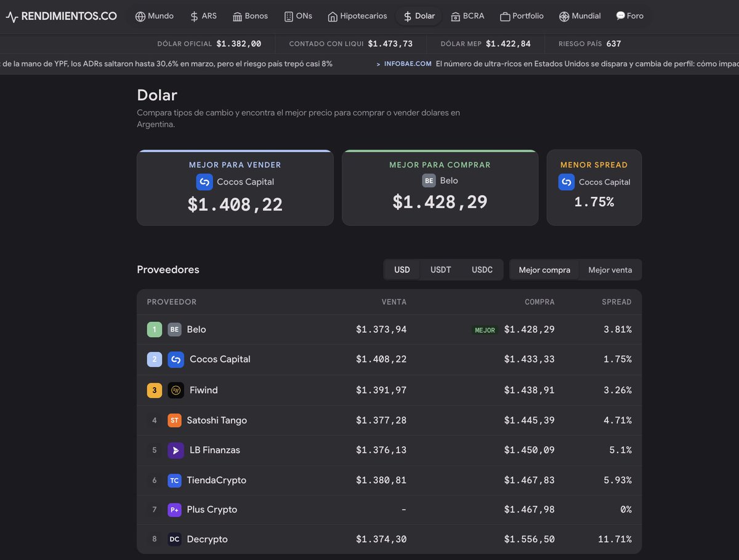Viewport: 739px width, 560px height.
Task: Click the Dolar page heading
Action: [x=157, y=95]
